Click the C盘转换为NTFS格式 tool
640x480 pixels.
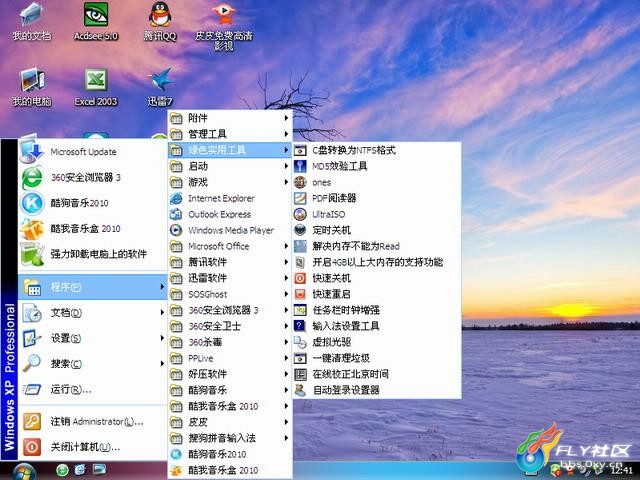[377, 150]
